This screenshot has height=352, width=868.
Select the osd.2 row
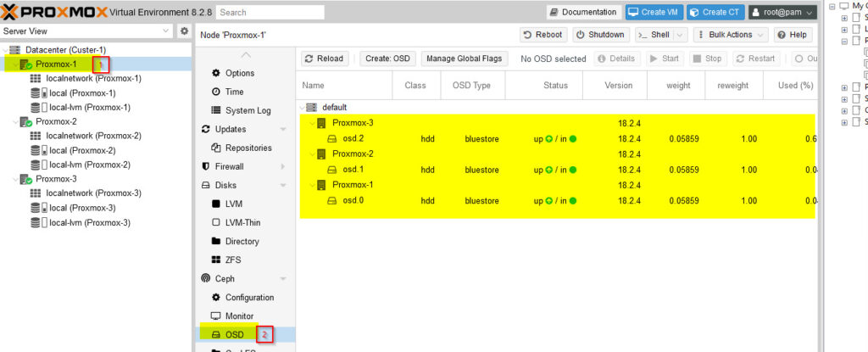pyautogui.click(x=558, y=138)
